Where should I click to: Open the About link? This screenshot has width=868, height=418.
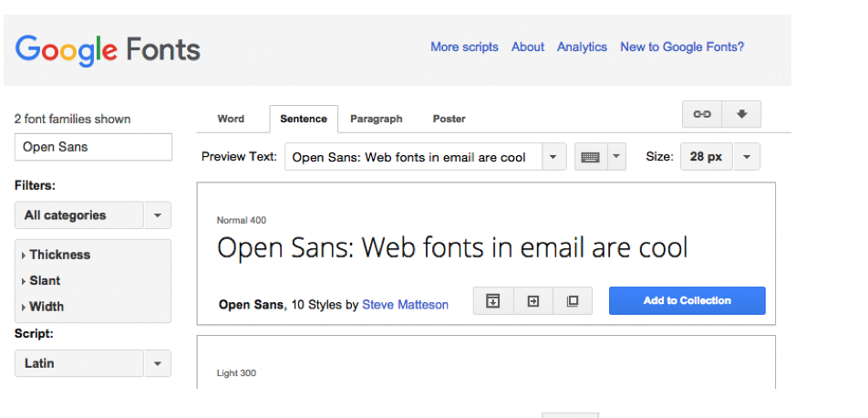tap(528, 47)
